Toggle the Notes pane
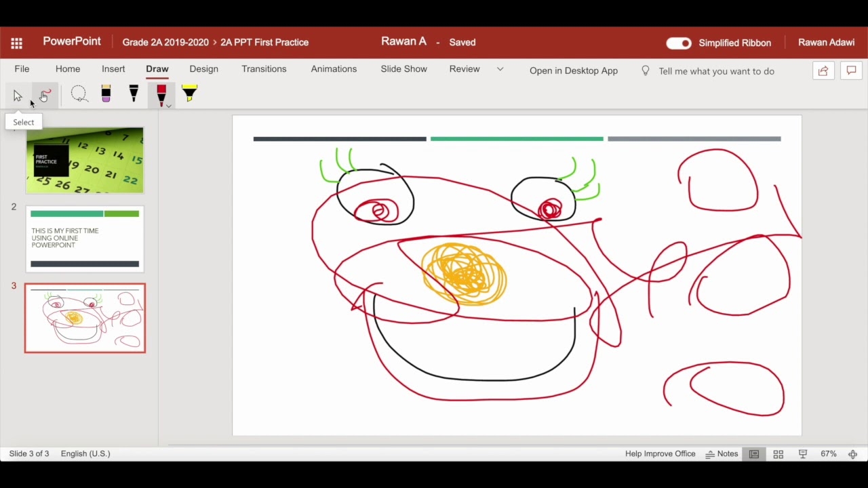868x488 pixels. tap(722, 454)
